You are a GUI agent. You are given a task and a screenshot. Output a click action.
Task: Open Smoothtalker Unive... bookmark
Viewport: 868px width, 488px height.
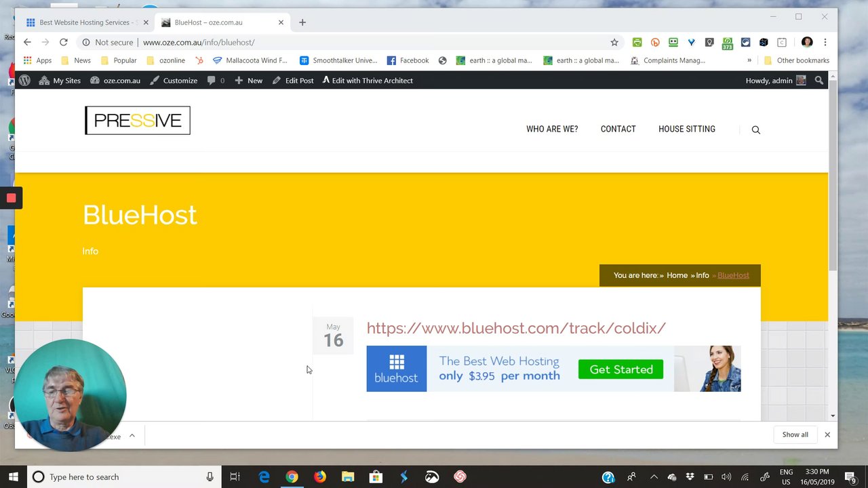tap(338, 60)
